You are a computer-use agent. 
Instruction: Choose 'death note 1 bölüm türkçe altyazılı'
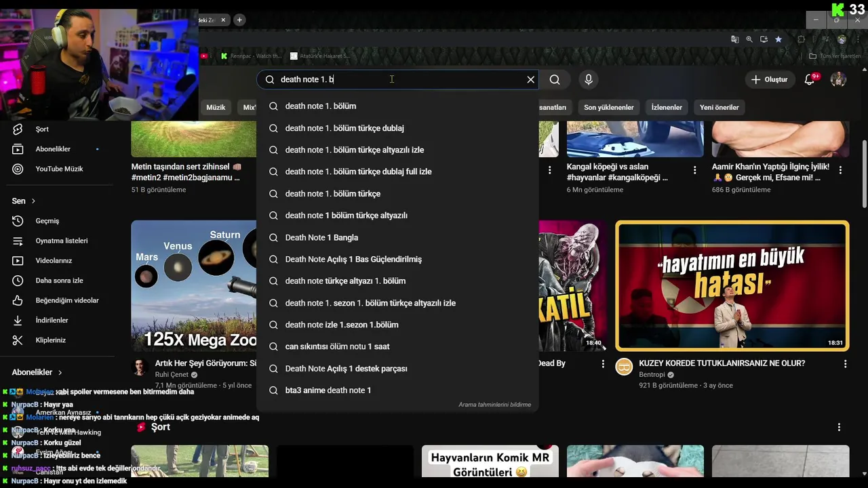pyautogui.click(x=397, y=216)
